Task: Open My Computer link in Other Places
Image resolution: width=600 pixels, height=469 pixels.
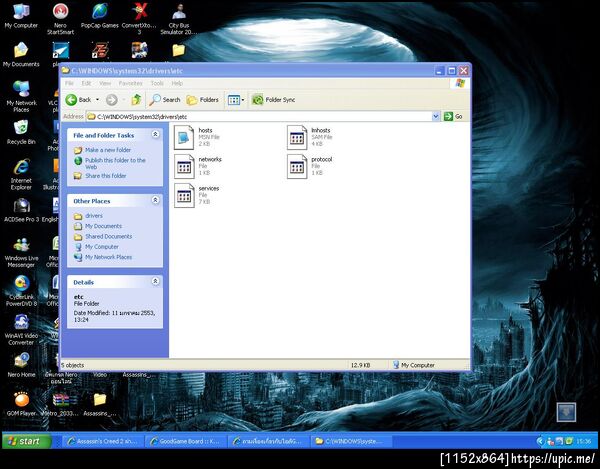Action: 102,247
